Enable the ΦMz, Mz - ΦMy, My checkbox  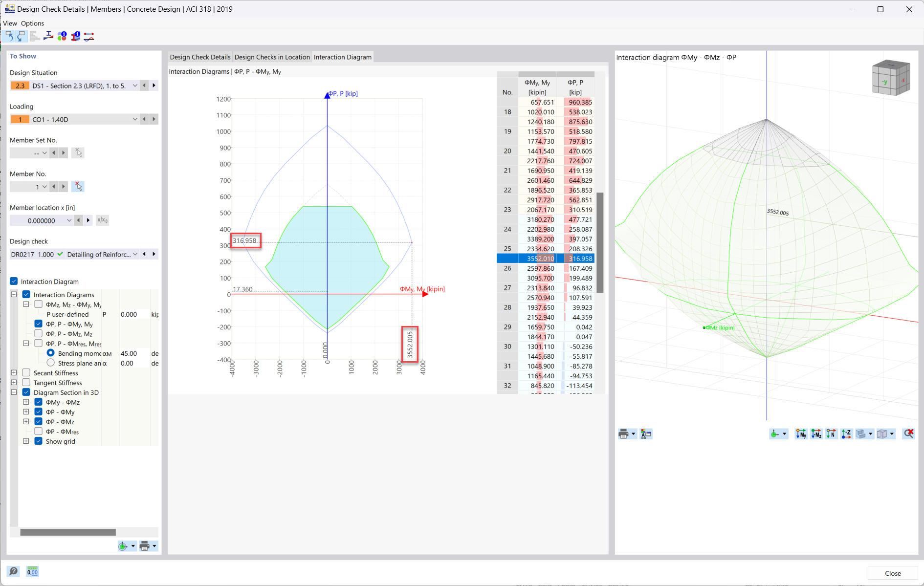point(38,304)
